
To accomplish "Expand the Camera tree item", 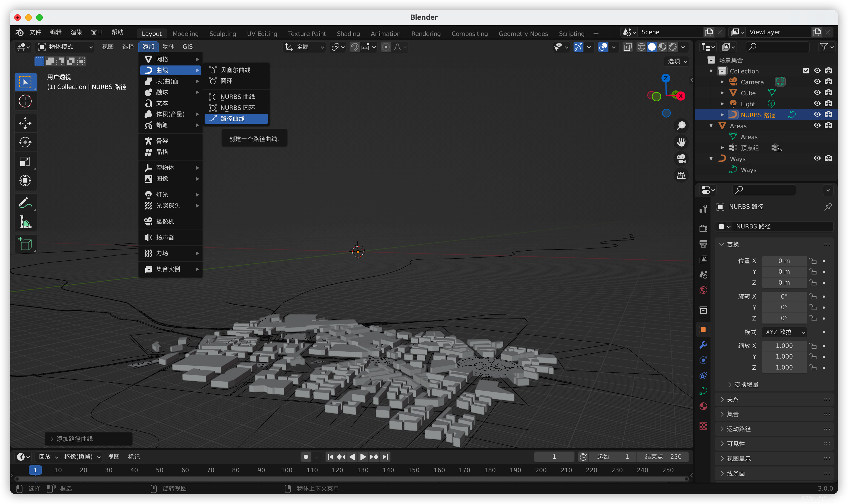I will 722,82.
